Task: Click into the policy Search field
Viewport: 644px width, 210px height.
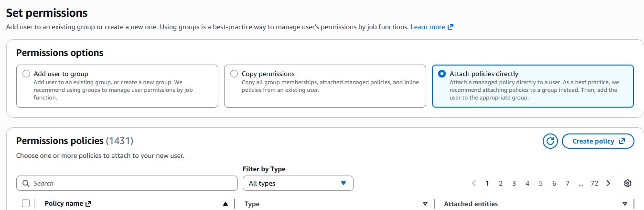Action: [x=127, y=183]
